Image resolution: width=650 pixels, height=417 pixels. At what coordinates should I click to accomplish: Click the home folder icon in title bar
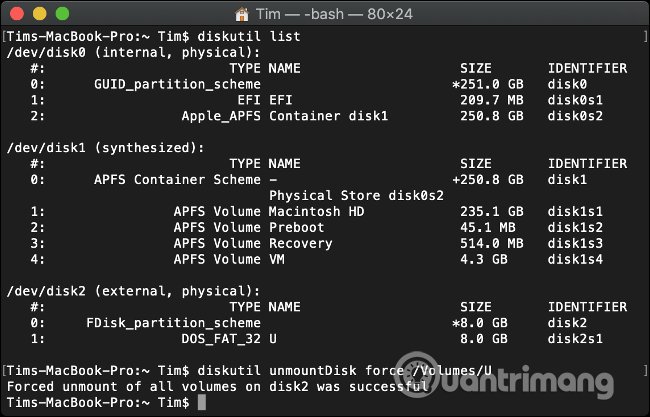tap(244, 13)
